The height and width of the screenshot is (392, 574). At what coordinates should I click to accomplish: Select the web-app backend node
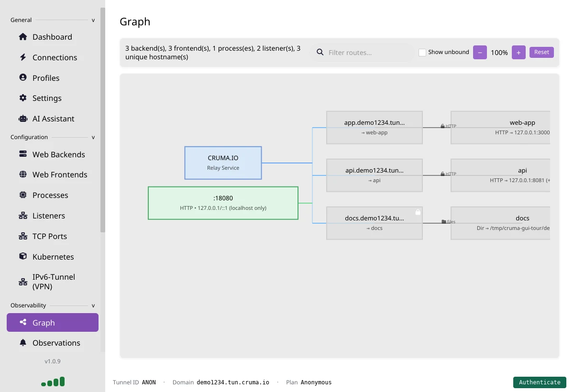[x=500, y=128]
